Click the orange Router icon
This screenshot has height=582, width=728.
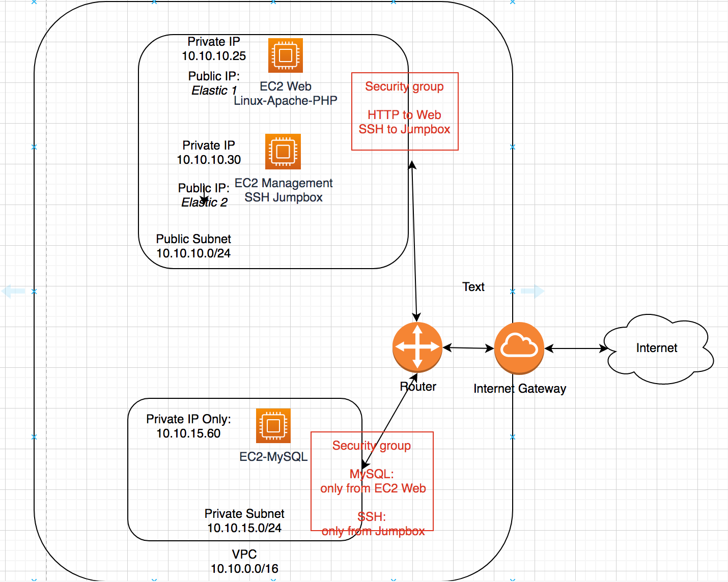pos(417,347)
